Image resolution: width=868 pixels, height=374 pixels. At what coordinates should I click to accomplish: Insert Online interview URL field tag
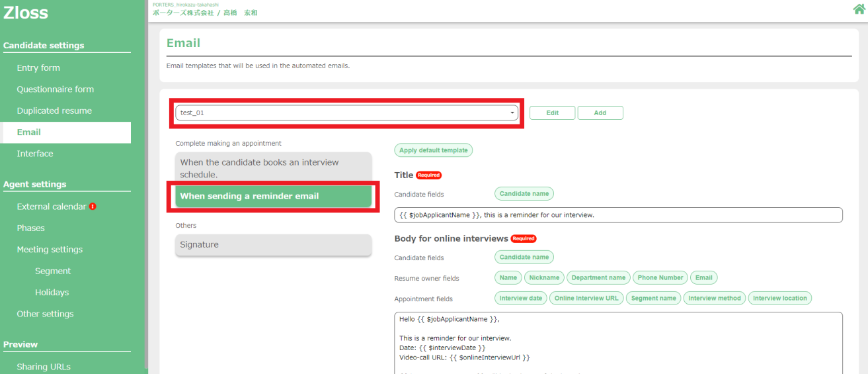coord(586,299)
